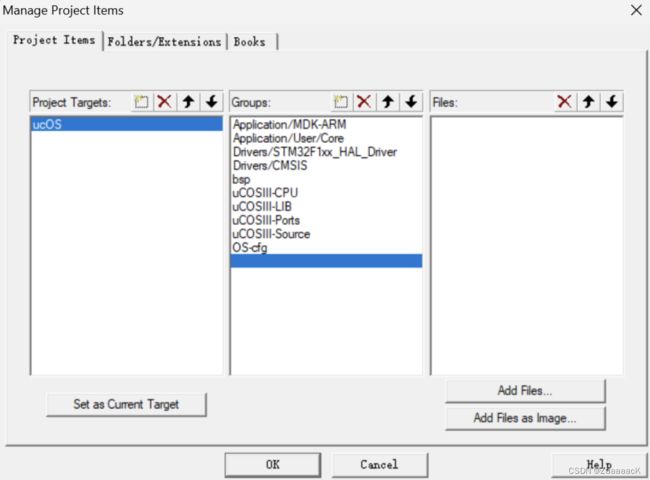Create a new Project Target
This screenshot has height=480, width=650.
[141, 102]
